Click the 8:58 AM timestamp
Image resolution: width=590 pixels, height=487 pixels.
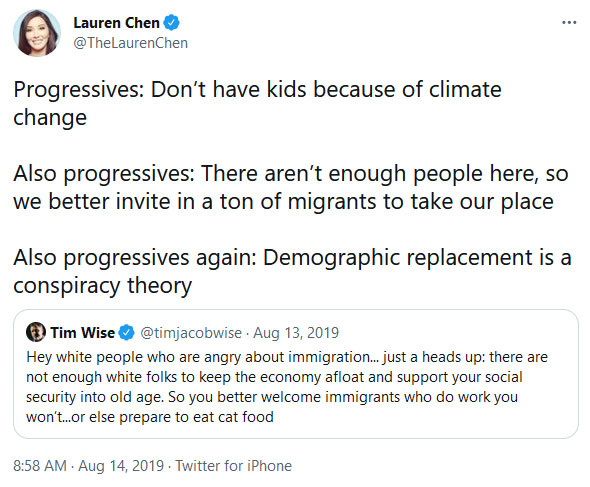pos(40,466)
